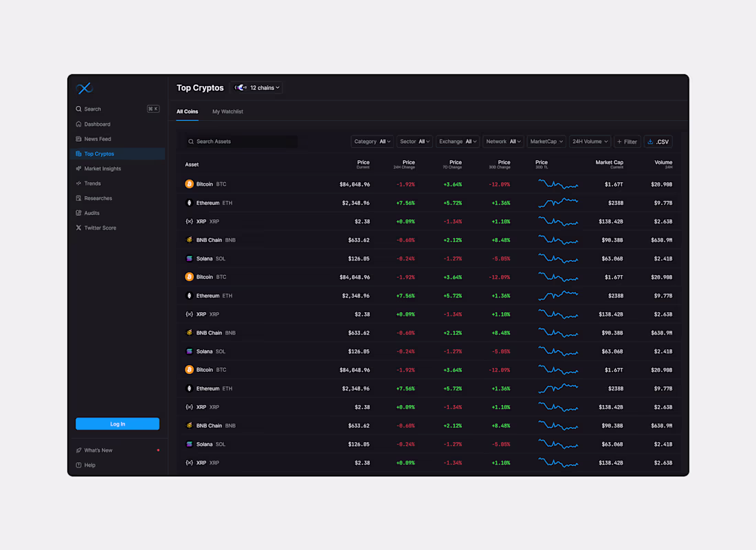
Task: Click the Researches sidebar icon
Action: click(78, 198)
